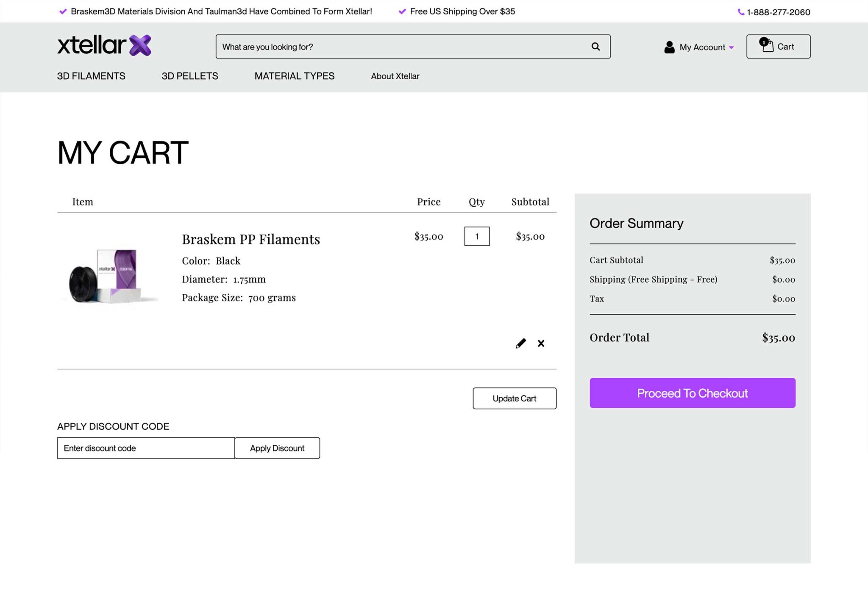This screenshot has height=606, width=868.
Task: Click the Color: Black text
Action: click(x=211, y=261)
